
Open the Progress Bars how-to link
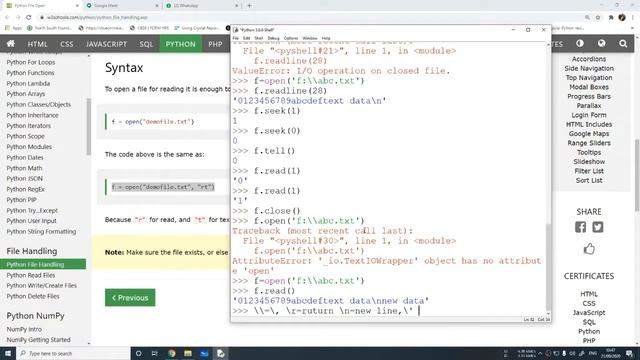tap(589, 97)
